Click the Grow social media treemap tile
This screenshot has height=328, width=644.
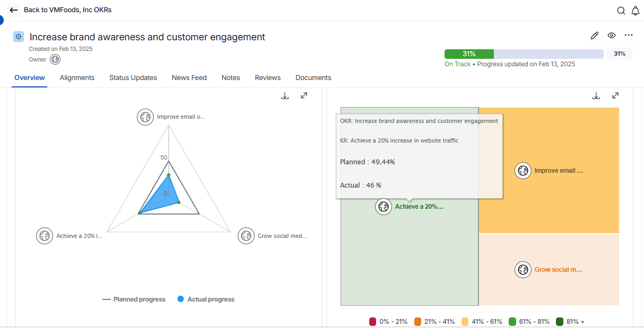pyautogui.click(x=549, y=270)
